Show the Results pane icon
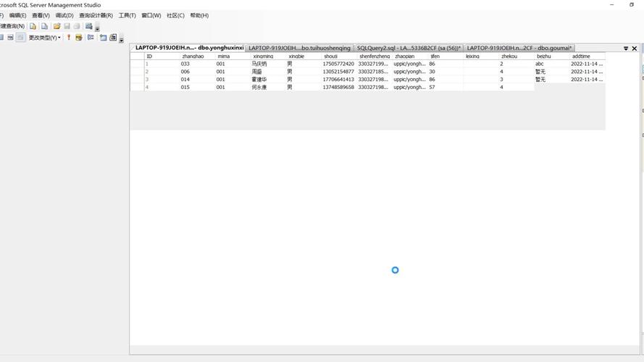This screenshot has width=644, height=362. click(x=20, y=38)
